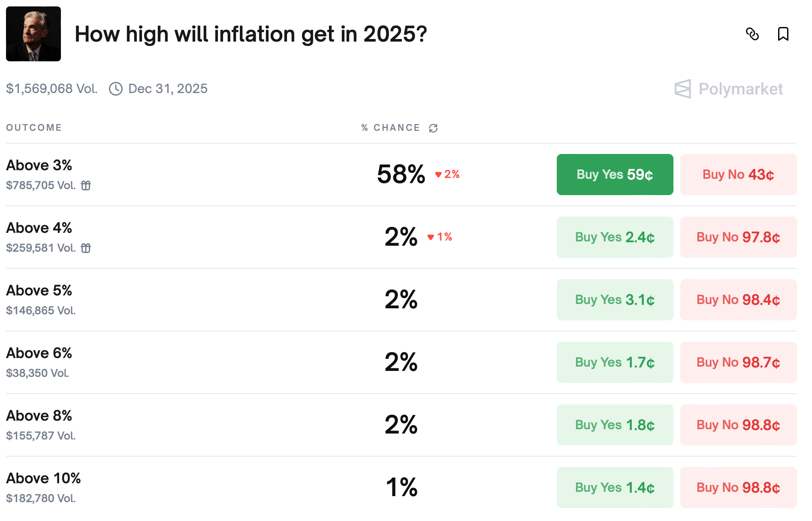Click the Polymarket logo
This screenshot has height=521, width=812.
pyautogui.click(x=729, y=89)
